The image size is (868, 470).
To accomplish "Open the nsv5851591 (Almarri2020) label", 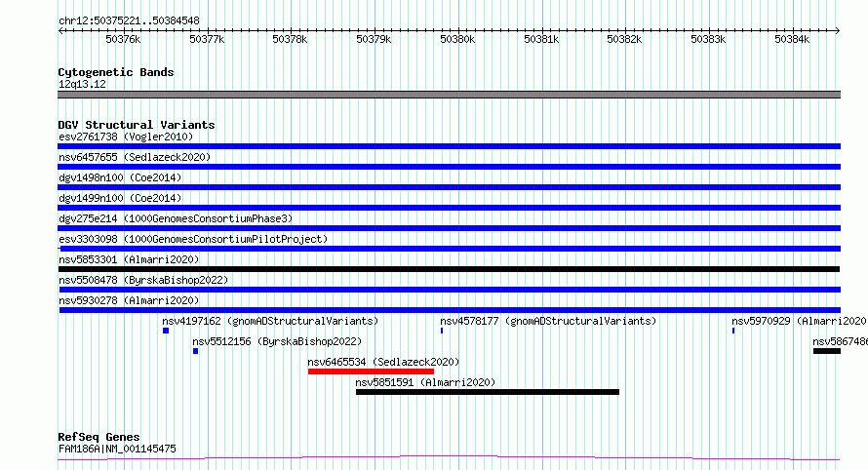I will (425, 382).
